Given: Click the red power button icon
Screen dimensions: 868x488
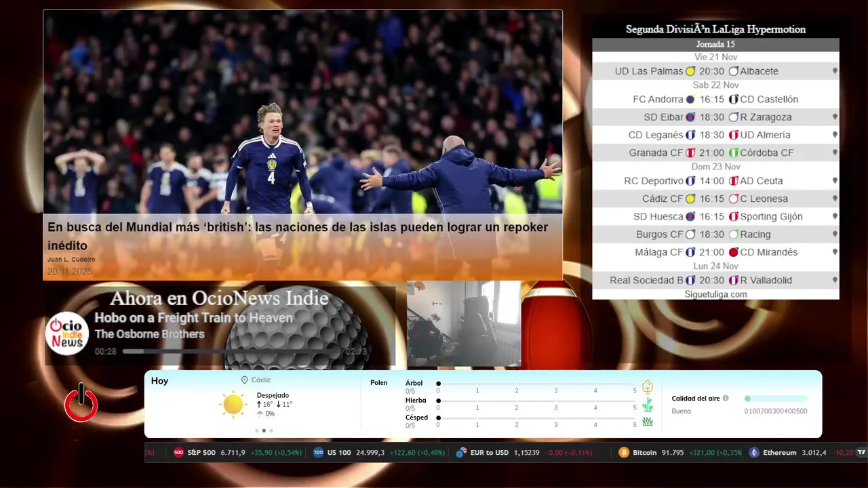Looking at the screenshot, I should pyautogui.click(x=81, y=403).
